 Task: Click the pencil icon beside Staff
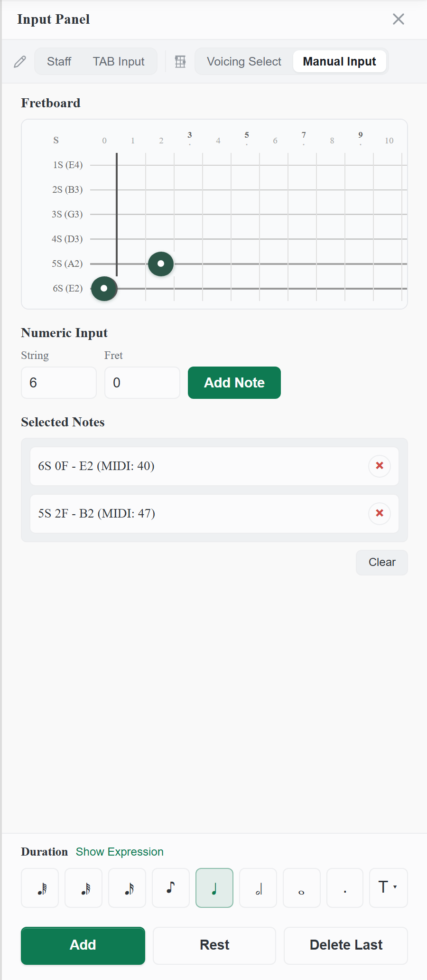pos(20,62)
